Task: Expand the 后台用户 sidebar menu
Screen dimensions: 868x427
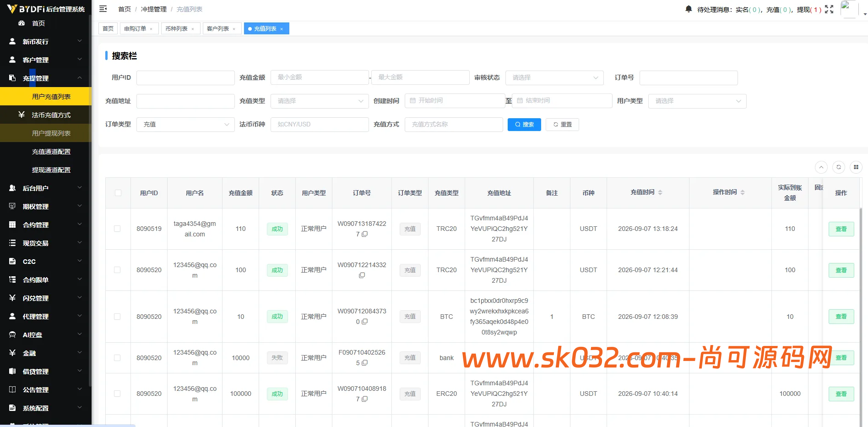Action: pos(46,188)
